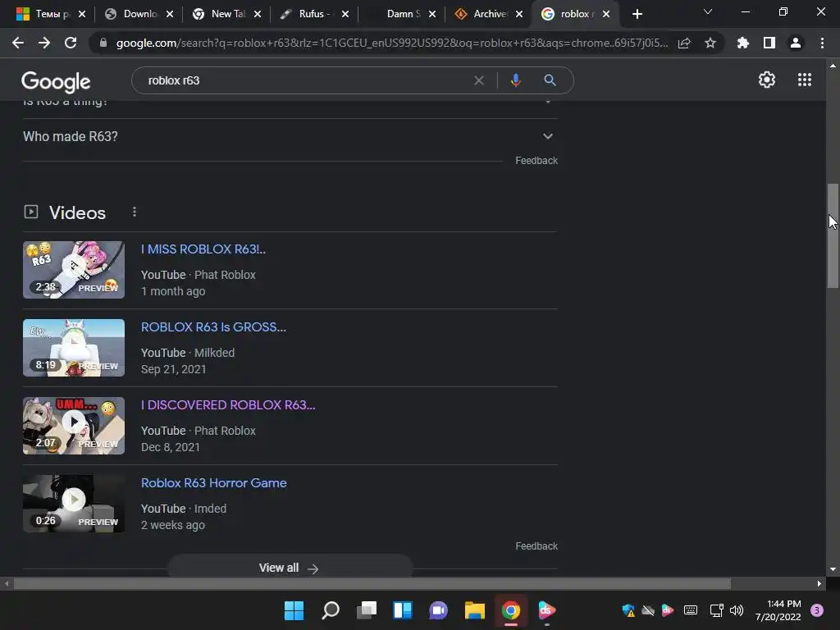
Task: Play the 2:38 video thumbnail preview
Action: click(74, 270)
